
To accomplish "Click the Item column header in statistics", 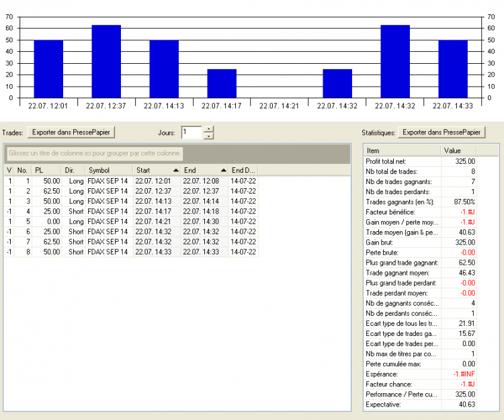I will pos(402,151).
